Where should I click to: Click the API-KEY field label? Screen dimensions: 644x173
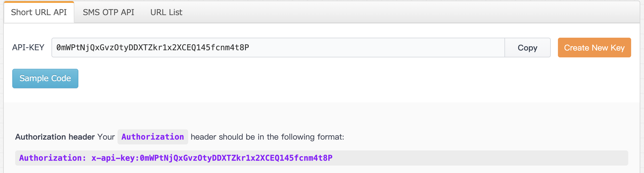(28, 47)
